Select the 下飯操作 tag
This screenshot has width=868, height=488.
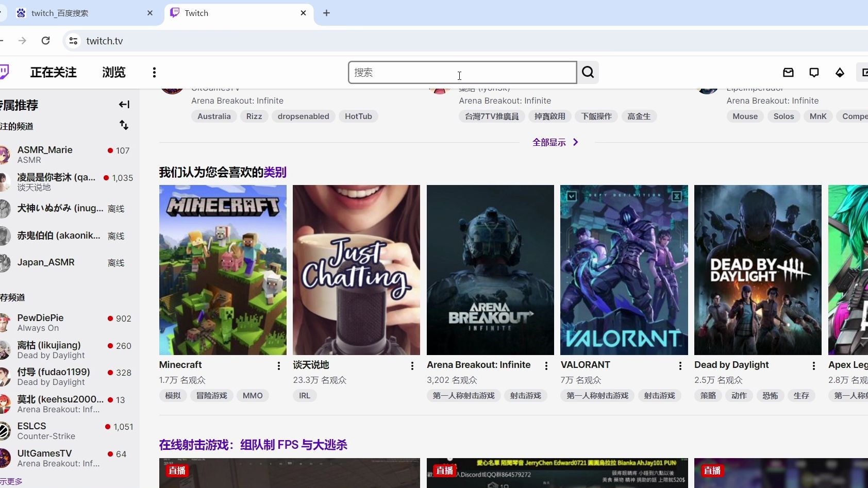(x=596, y=116)
